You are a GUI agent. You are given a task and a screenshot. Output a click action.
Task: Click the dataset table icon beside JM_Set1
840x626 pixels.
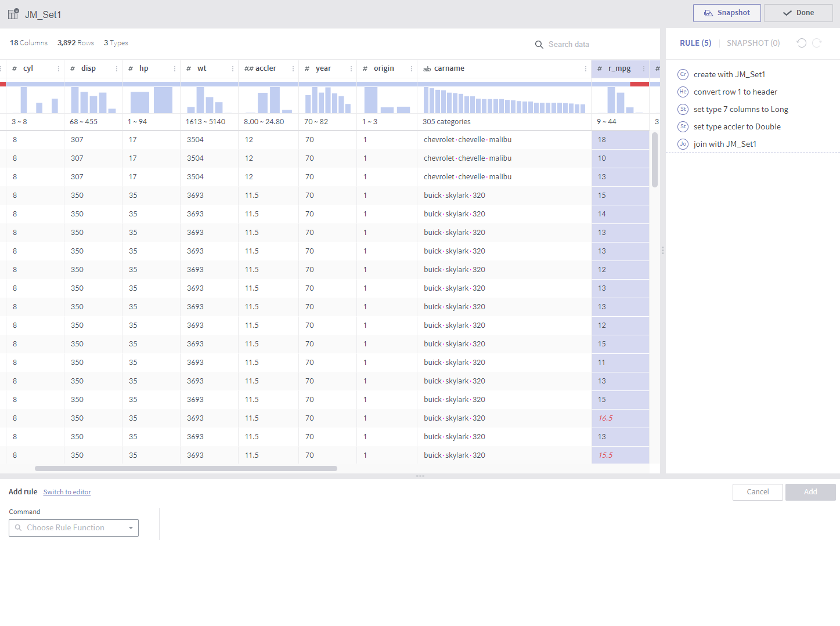13,14
